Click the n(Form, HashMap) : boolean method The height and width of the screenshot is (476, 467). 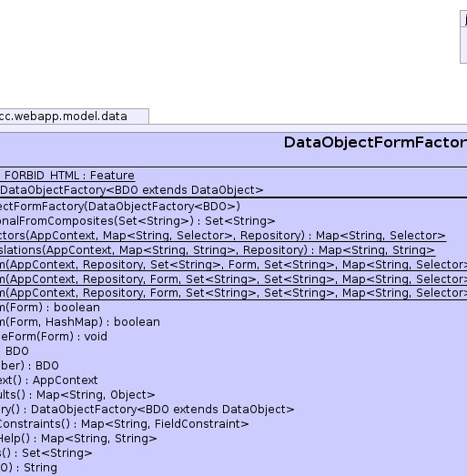point(80,322)
